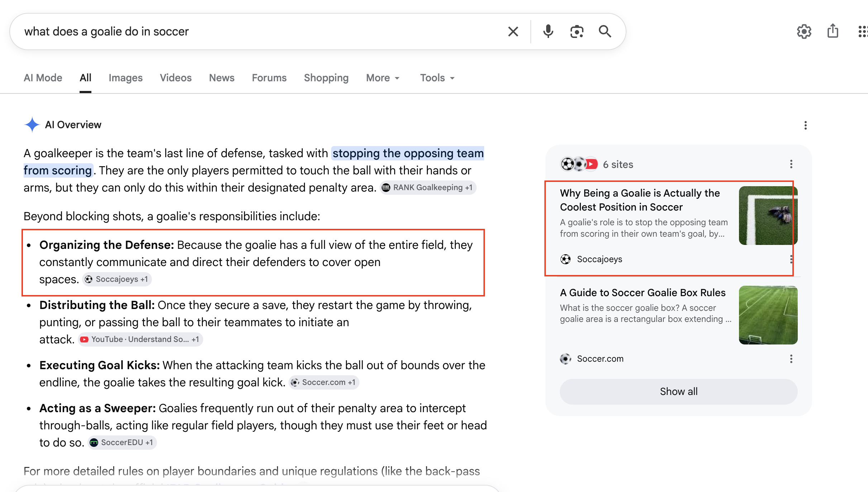Open the YouTube Understand So... +1 source chip
Viewport: 868px width, 492px height.
[140, 339]
